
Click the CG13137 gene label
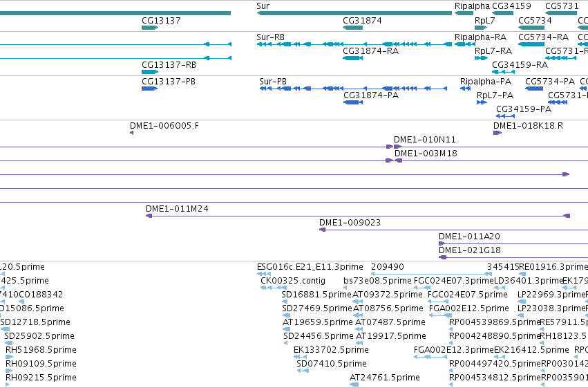coord(161,20)
